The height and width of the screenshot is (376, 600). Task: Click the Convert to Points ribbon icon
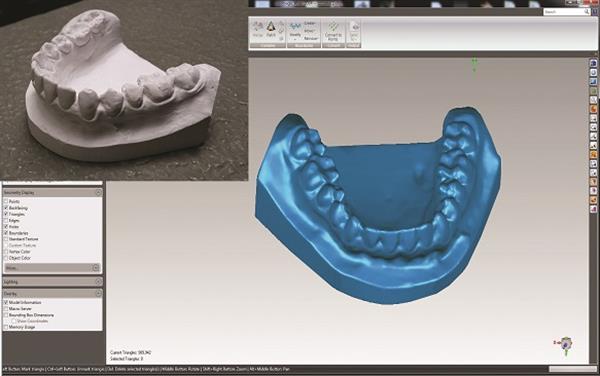point(333,31)
